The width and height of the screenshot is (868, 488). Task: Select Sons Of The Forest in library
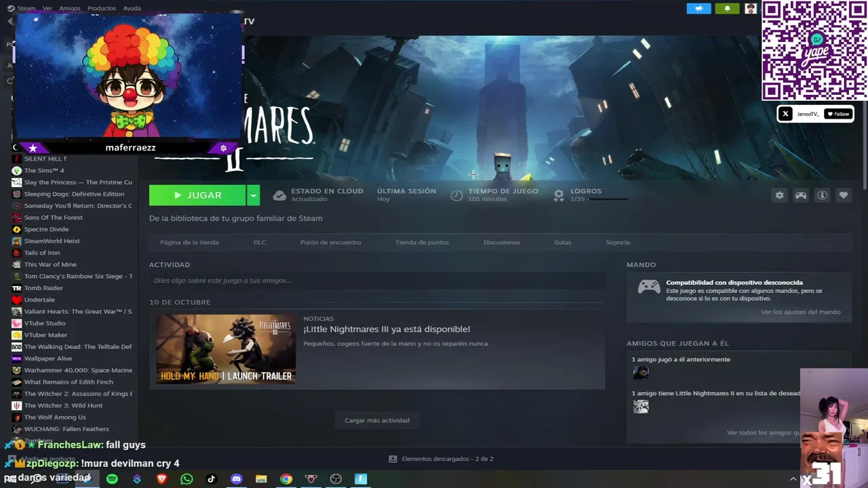tap(54, 218)
